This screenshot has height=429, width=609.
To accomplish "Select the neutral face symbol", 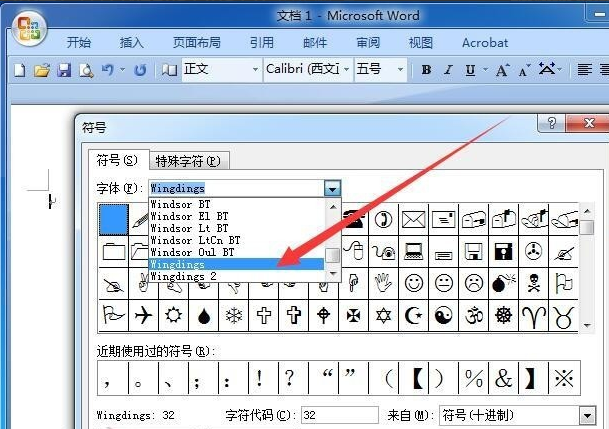I will 443,283.
